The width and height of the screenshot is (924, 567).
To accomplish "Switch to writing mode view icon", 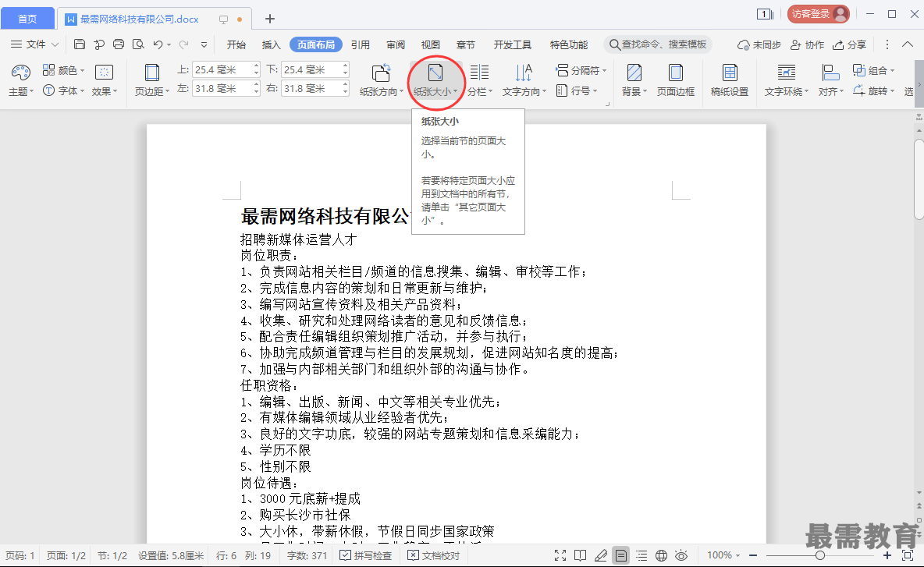I will pyautogui.click(x=600, y=555).
